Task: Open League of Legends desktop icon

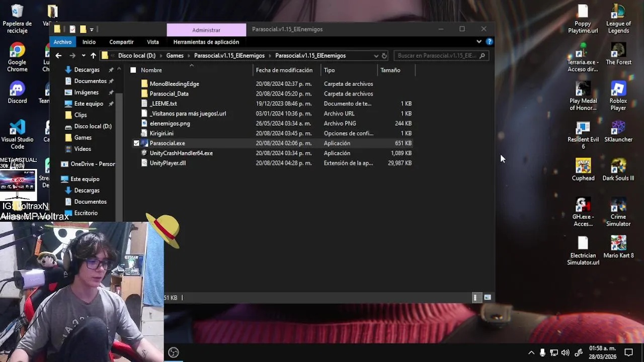Action: (618, 19)
